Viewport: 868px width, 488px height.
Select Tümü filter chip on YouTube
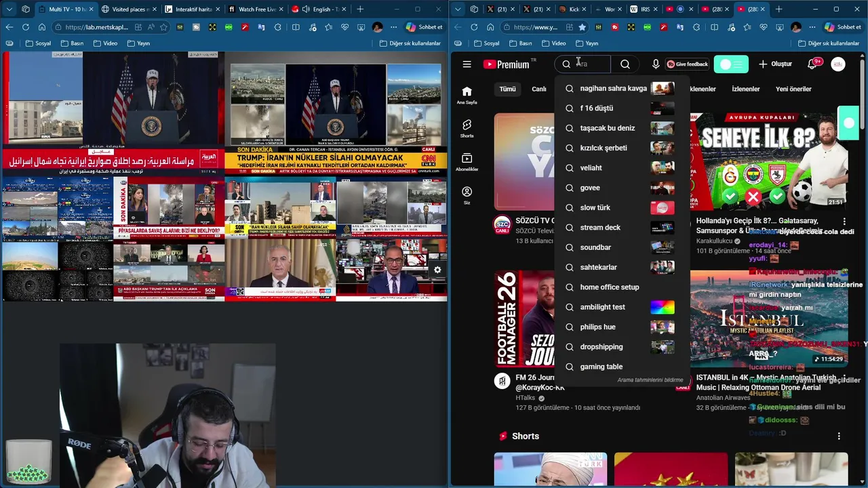[x=508, y=89]
